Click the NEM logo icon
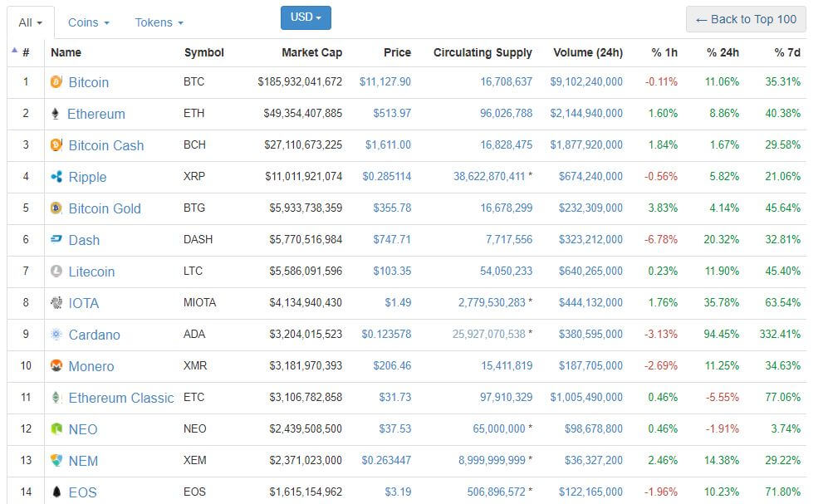 56,460
